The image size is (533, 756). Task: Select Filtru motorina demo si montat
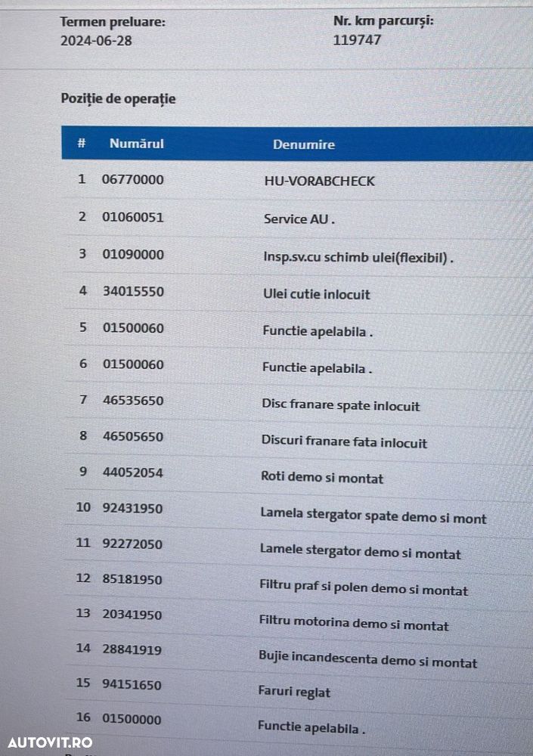(353, 626)
